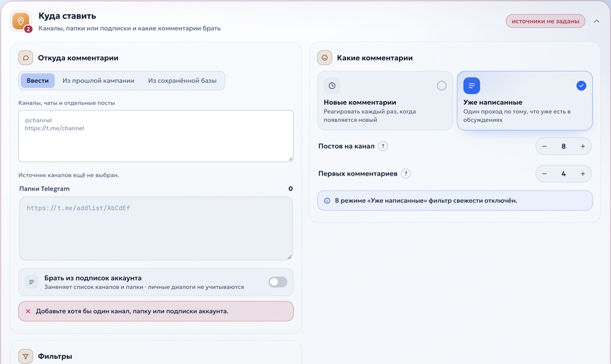
Task: Click the Добавьте хотя бы один канал error text
Action: 132,311
